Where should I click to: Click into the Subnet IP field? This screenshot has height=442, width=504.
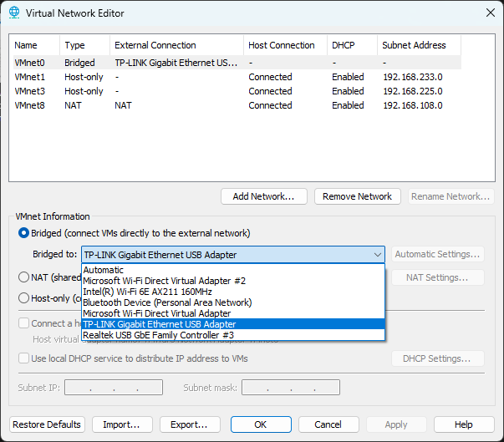(x=114, y=387)
